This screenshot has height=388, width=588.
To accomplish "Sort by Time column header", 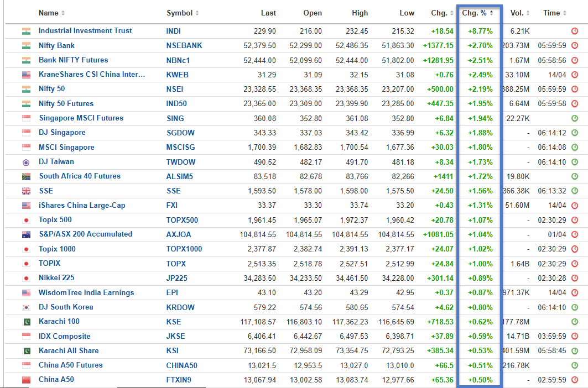I will (x=555, y=13).
